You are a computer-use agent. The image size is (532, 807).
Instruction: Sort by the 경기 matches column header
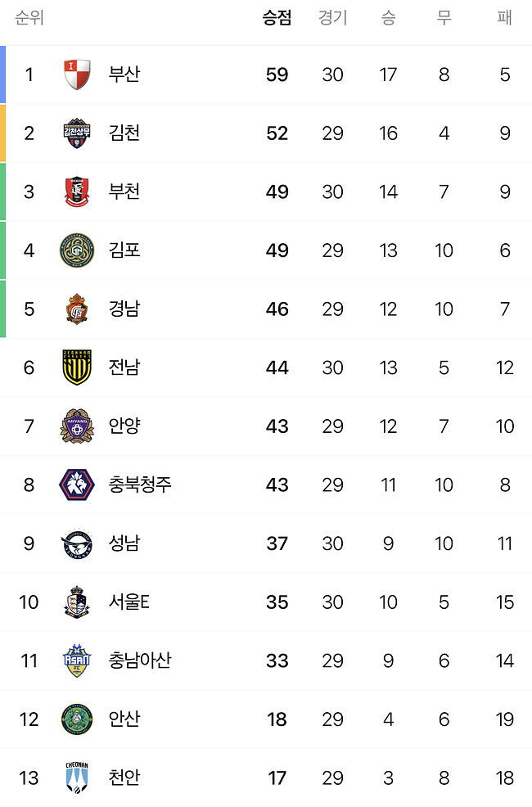[333, 18]
